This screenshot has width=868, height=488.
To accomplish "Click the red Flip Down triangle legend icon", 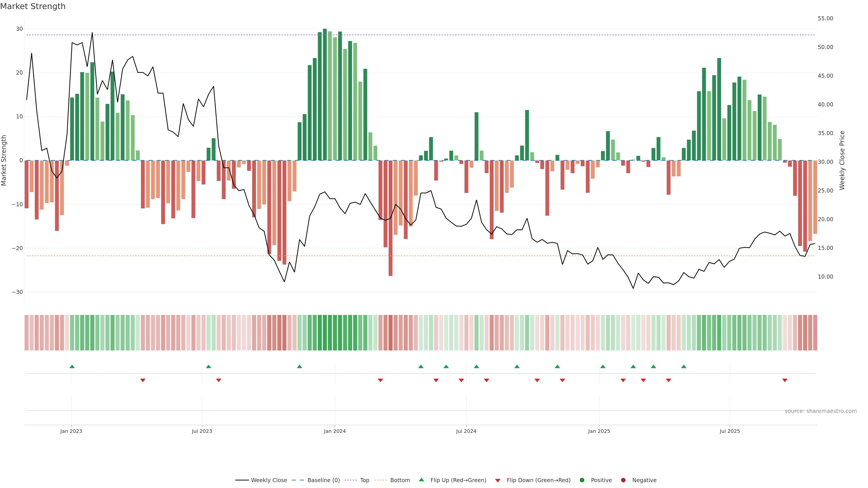I will pyautogui.click(x=497, y=480).
